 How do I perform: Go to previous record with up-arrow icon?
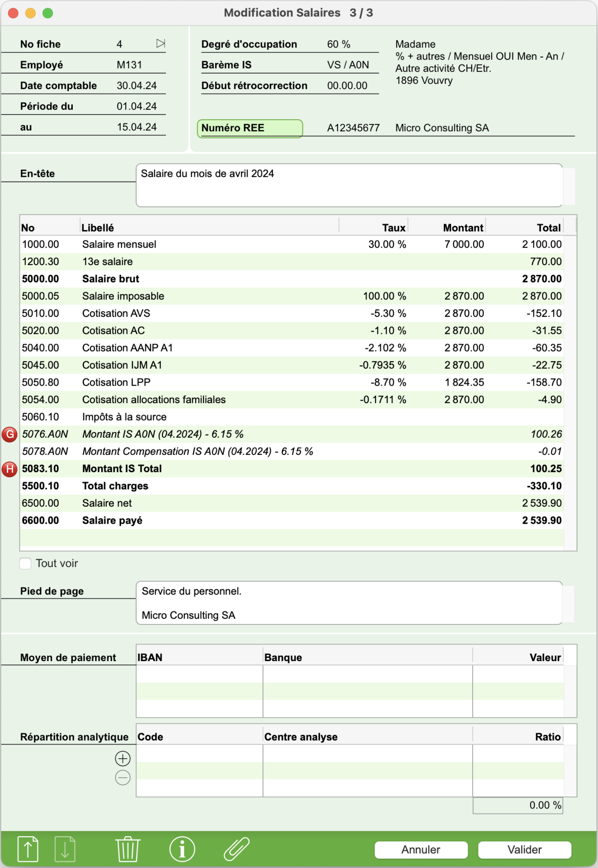28,849
